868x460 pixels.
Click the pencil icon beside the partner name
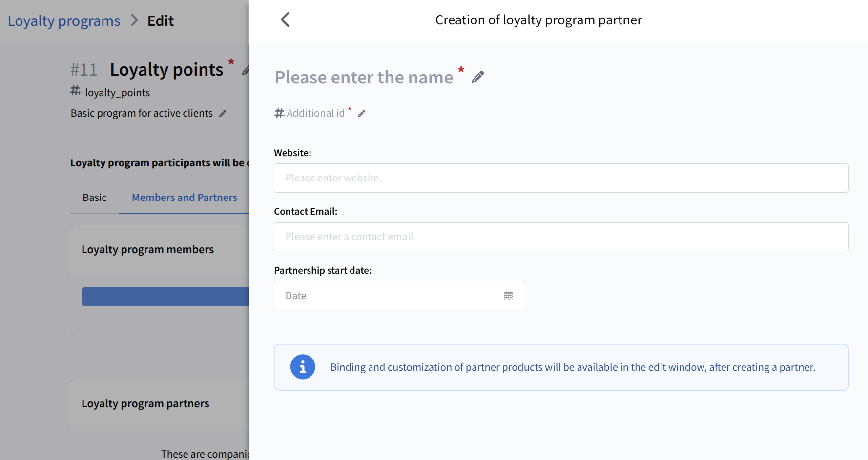(478, 77)
